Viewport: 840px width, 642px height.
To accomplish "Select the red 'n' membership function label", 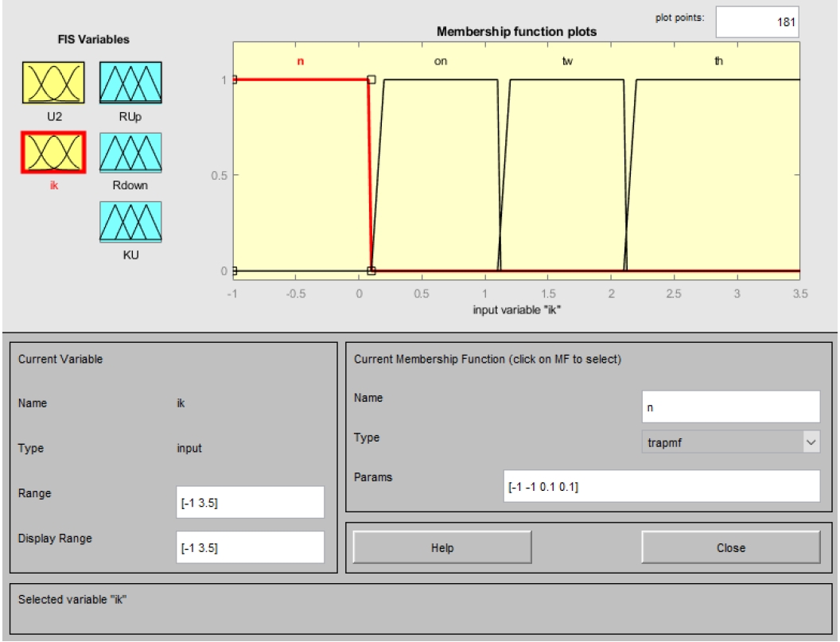I will [x=301, y=61].
